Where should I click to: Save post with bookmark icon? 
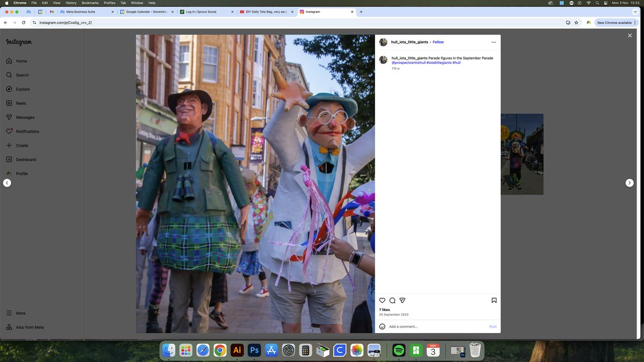pos(494,300)
